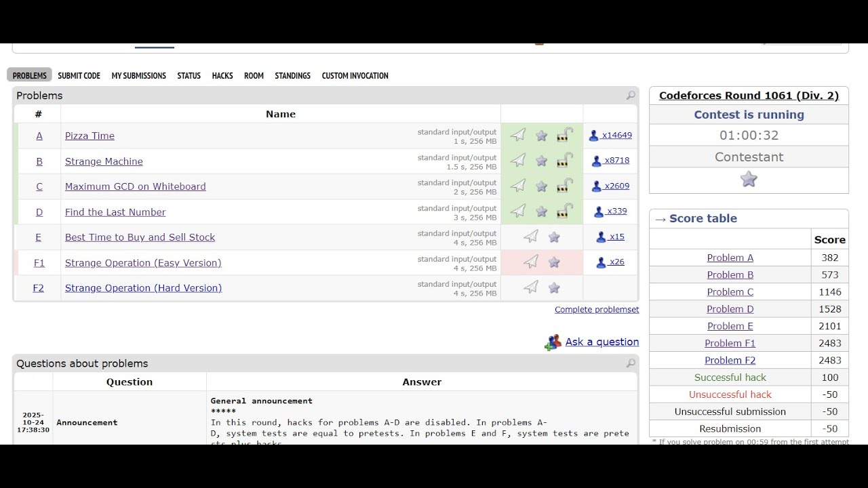Screen dimensions: 868x488
Task: Click lock icon in Maximum GCD on Whiteboard row
Action: (564, 186)
